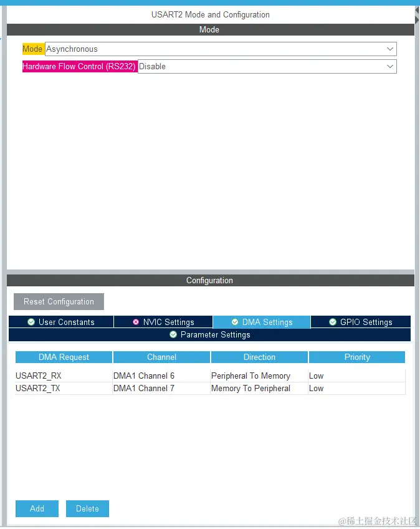Click the green check icon on Parameter Settings
The image size is (420, 529).
coord(173,334)
